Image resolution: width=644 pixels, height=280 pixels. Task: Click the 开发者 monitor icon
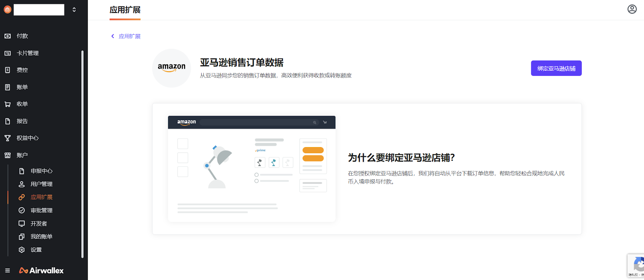(22, 224)
